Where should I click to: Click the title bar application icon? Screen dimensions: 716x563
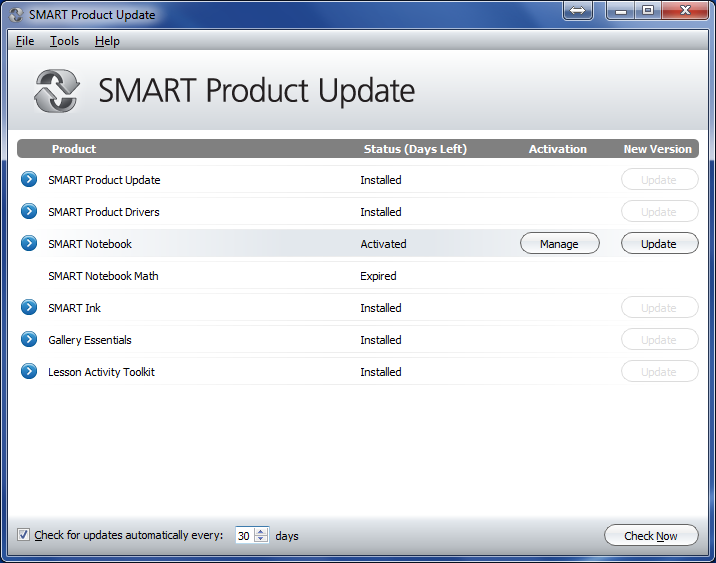[16, 15]
